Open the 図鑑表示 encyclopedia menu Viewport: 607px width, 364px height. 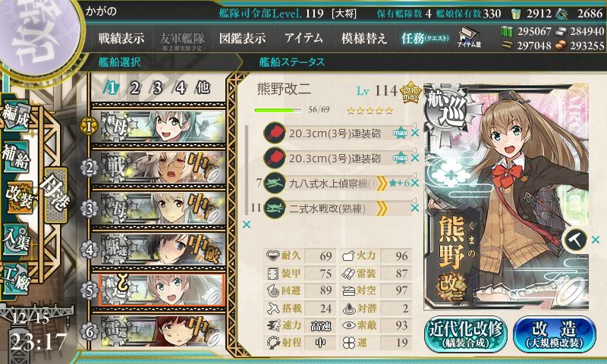[x=242, y=38]
